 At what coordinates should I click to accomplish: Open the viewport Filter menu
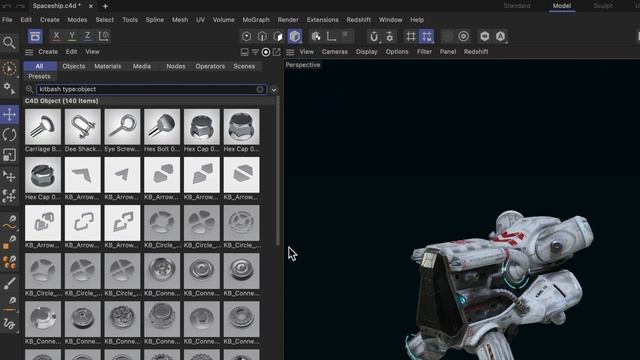(424, 52)
